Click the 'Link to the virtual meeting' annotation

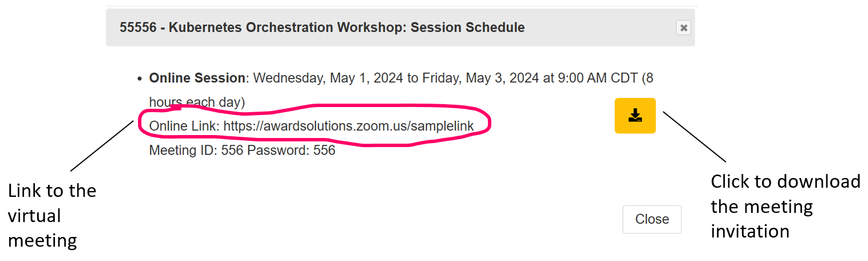pos(52,215)
